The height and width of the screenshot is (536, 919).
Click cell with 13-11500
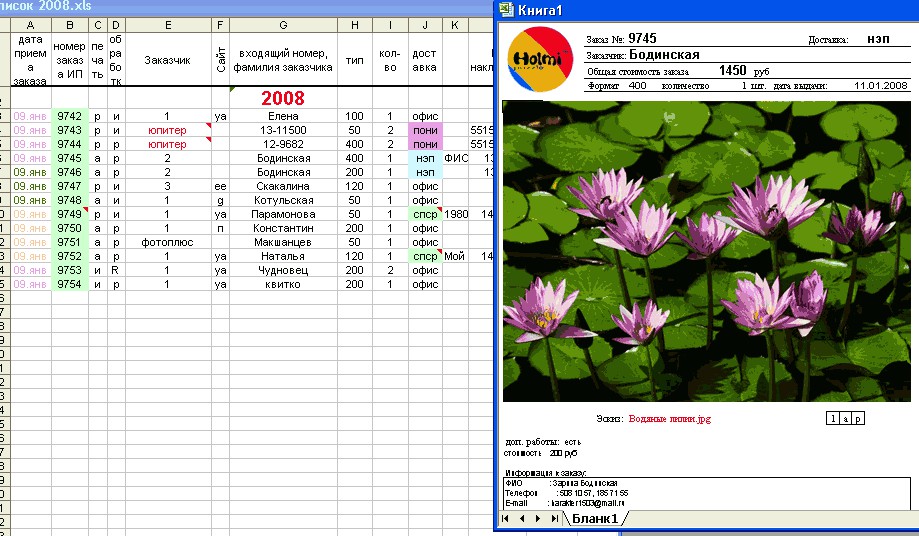tap(283, 130)
